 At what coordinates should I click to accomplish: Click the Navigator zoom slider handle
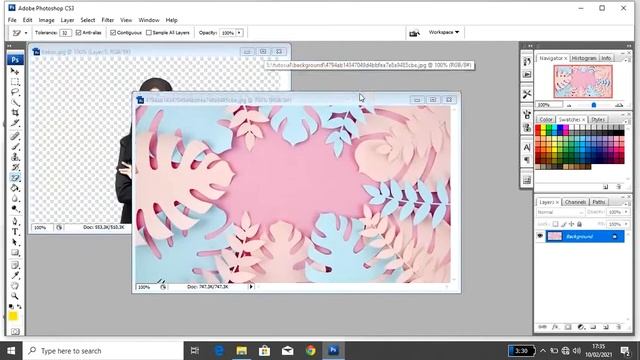coord(594,105)
